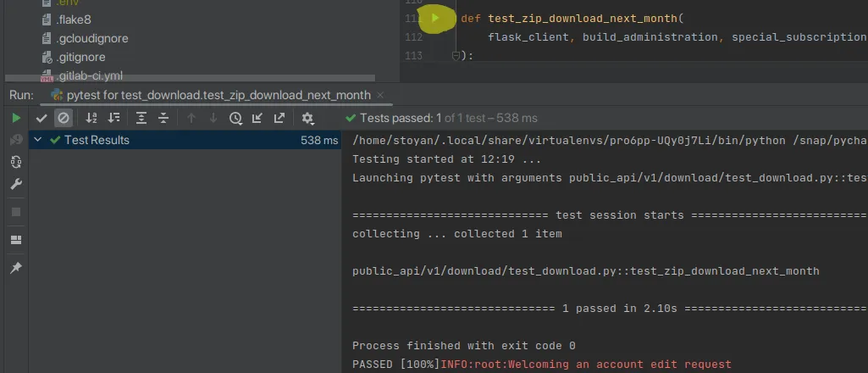Click the green Rerun button in Run panel
This screenshot has width=868, height=373.
point(15,118)
